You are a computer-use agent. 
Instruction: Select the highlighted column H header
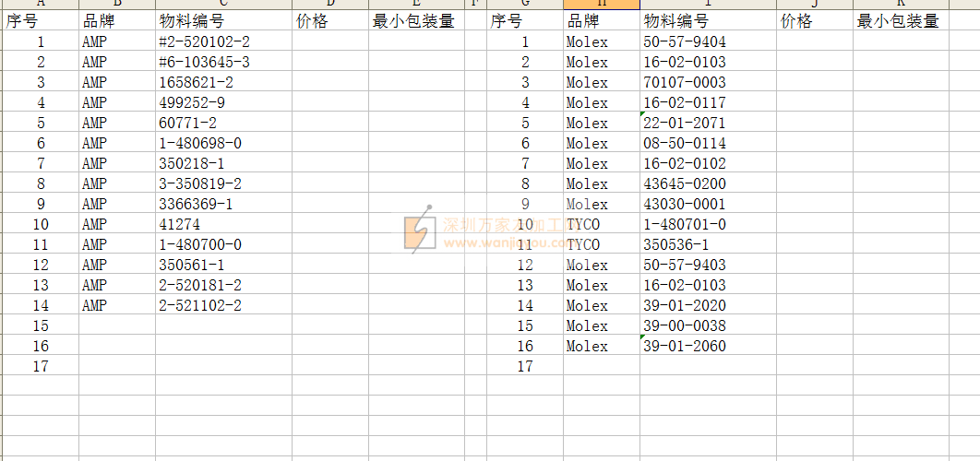tap(601, 4)
